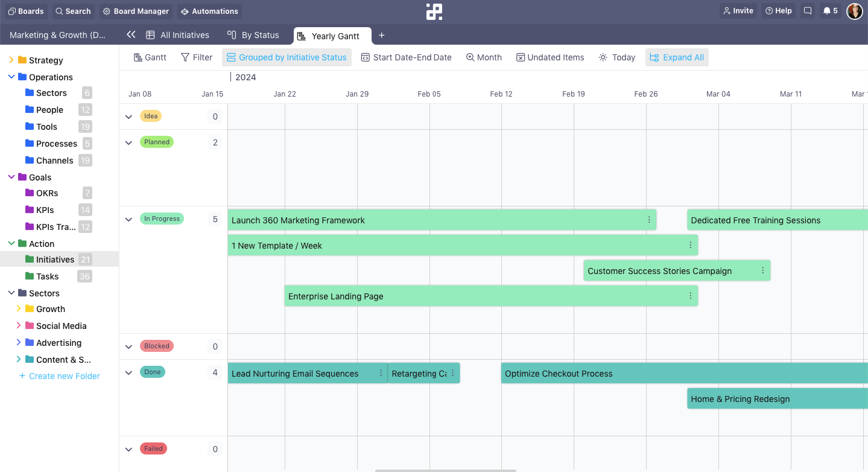Open the Filter funnel tool
868x472 pixels.
197,57
